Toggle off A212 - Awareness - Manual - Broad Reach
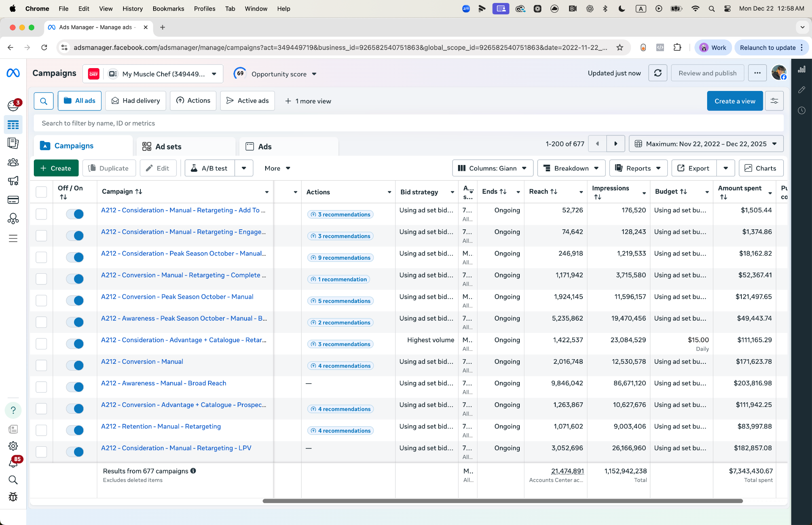 pos(75,387)
